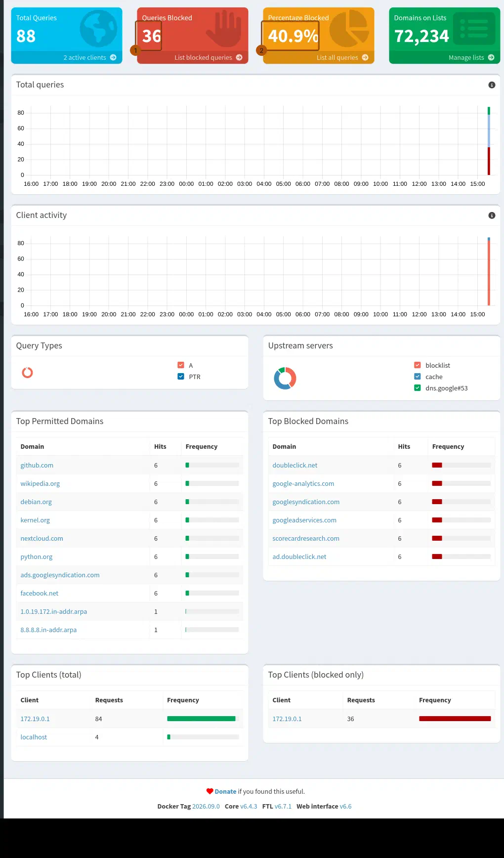Click arrow icon beside Manage lists
This screenshot has width=504, height=858.
coord(491,57)
